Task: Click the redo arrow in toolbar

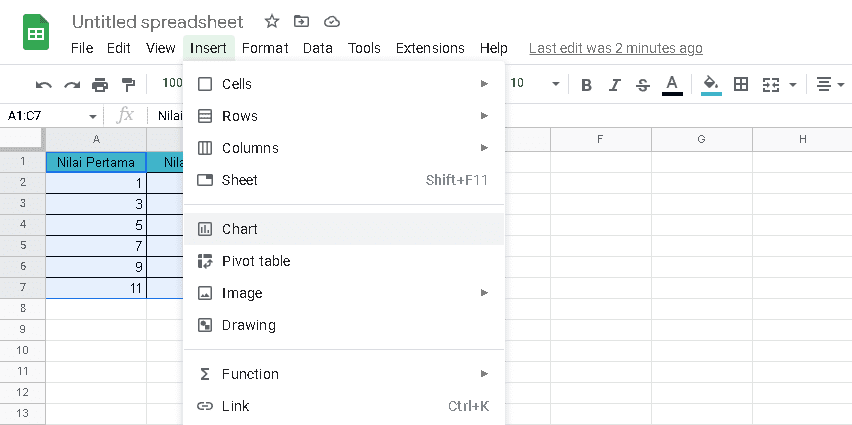Action: (x=71, y=85)
